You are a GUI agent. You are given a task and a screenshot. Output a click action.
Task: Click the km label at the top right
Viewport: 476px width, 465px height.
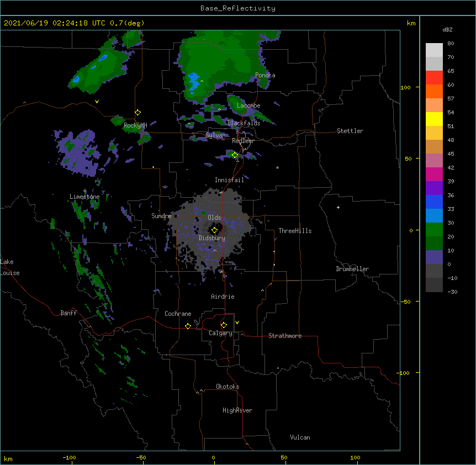coord(411,23)
